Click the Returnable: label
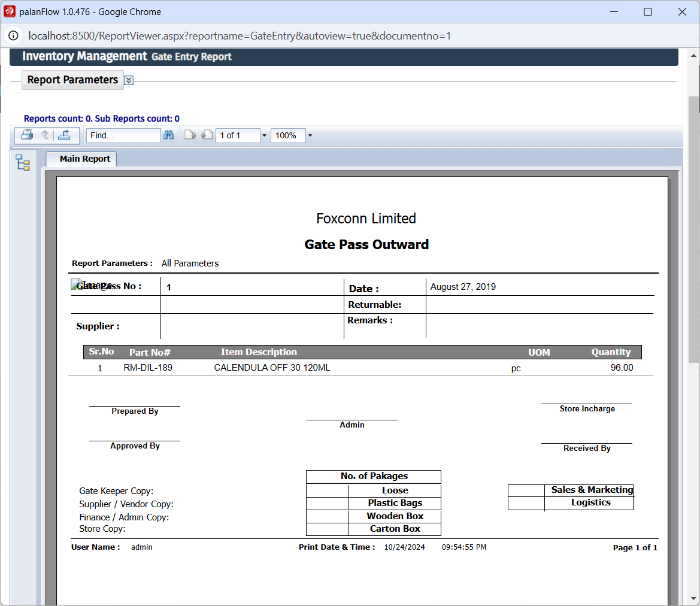 tap(375, 305)
